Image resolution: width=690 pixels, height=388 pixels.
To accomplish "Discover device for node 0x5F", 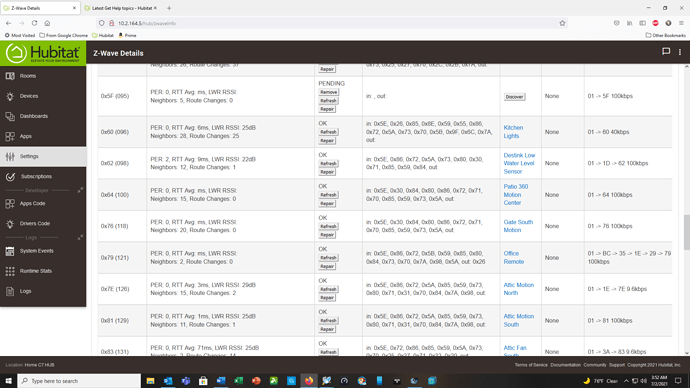I will click(514, 97).
